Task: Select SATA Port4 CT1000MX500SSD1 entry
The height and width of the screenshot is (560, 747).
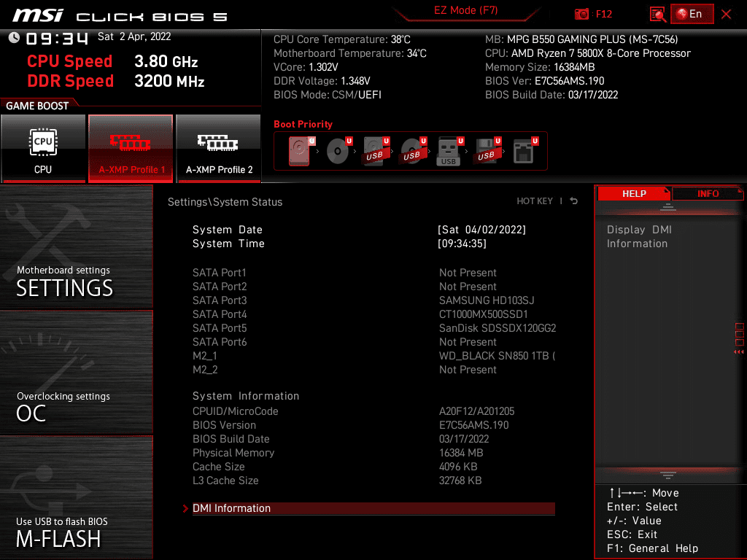Action: (373, 314)
